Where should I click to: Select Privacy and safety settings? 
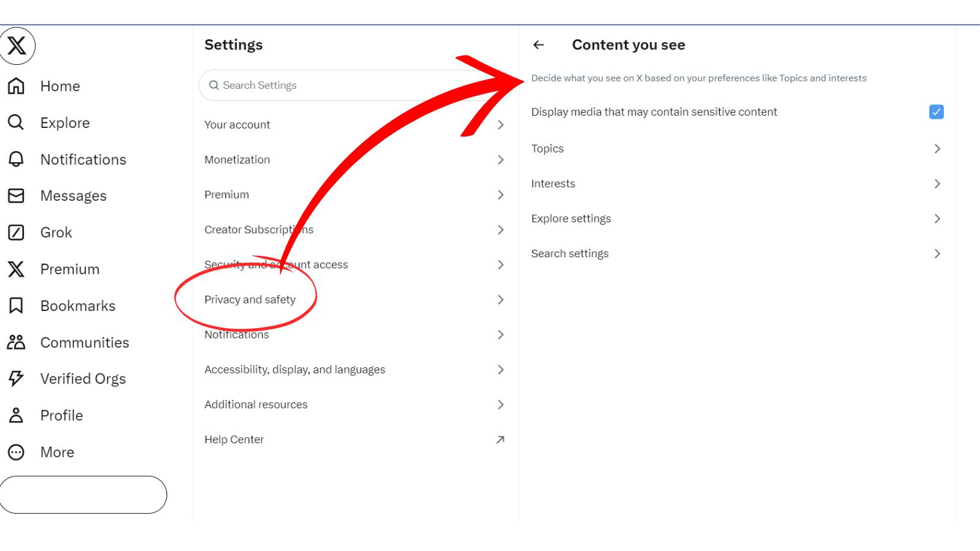355,299
